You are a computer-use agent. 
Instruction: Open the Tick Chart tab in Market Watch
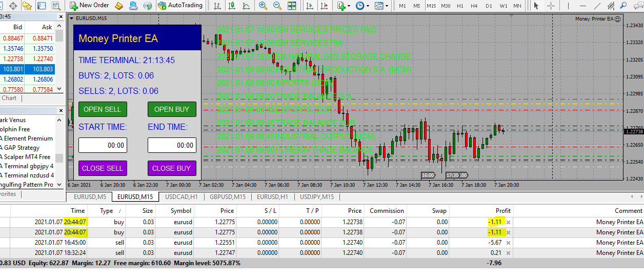click(9, 98)
